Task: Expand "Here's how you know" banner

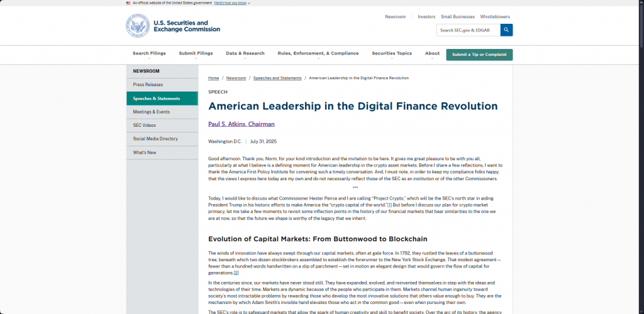Action: coord(232,3)
